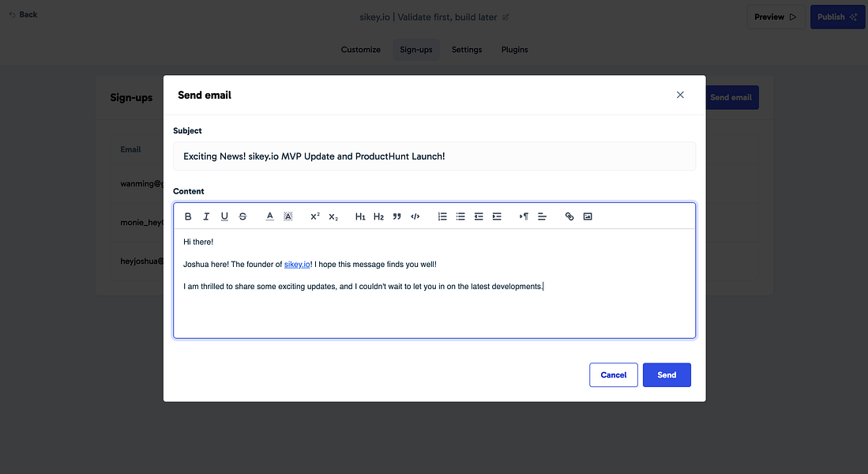Open text color picker
868x474 pixels.
point(269,216)
